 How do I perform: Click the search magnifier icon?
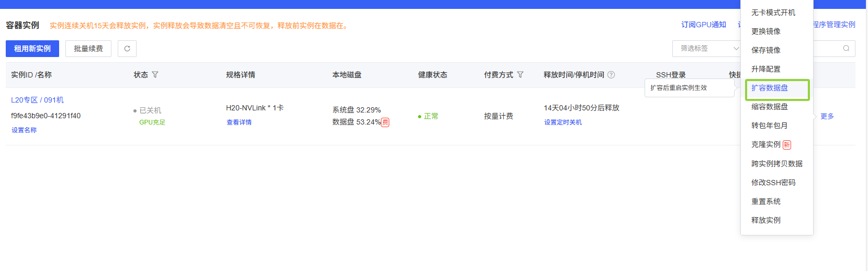(x=846, y=48)
